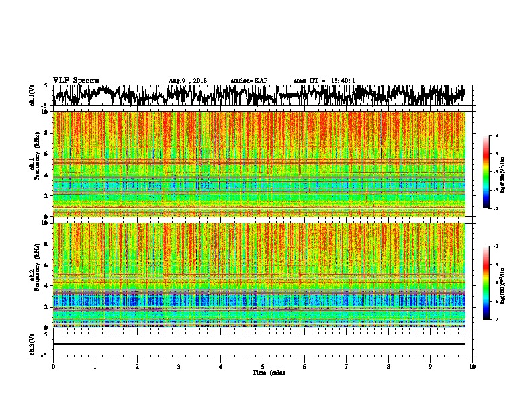Click the ch.1 voltage waveform trace panel
The image size is (532, 411).
pyautogui.click(x=263, y=95)
